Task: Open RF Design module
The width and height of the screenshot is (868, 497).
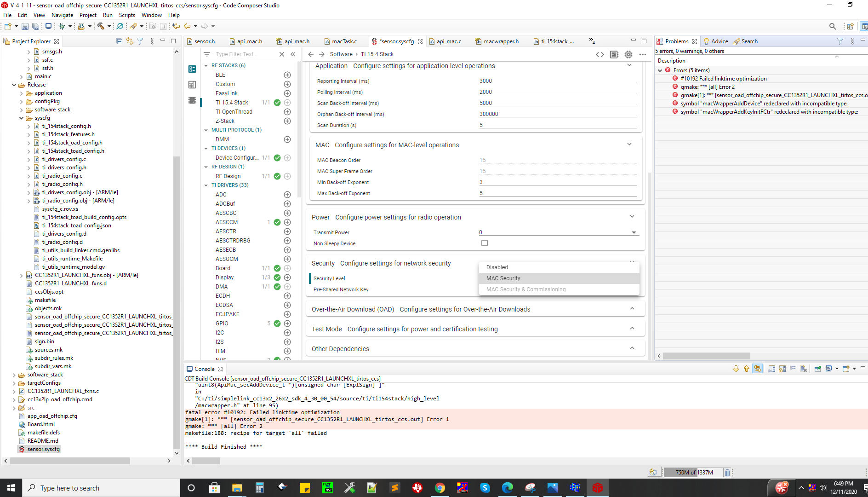Action: pos(228,176)
